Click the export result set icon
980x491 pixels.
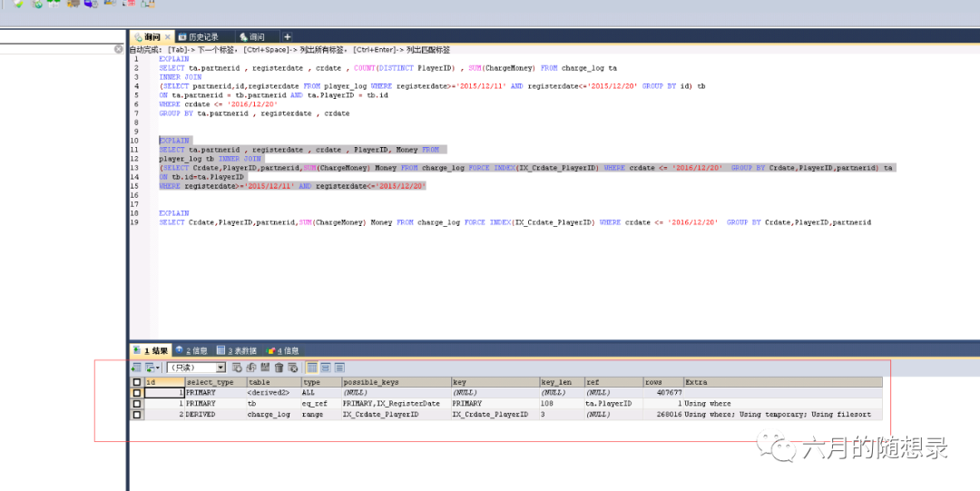(x=136, y=368)
